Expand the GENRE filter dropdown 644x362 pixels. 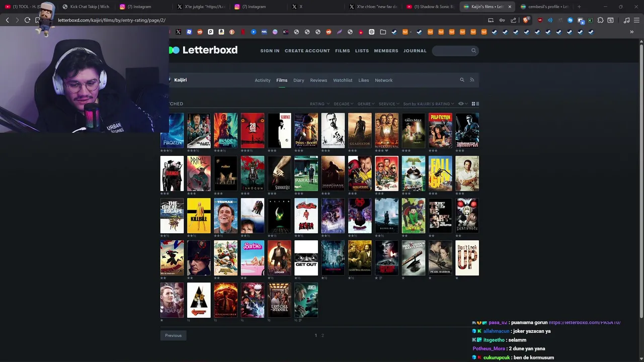tap(366, 104)
